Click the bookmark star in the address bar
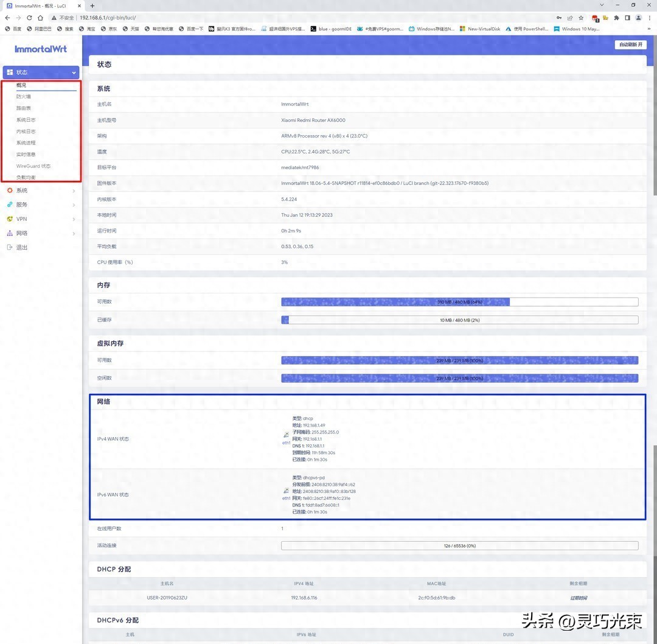The image size is (657, 644). point(582,18)
